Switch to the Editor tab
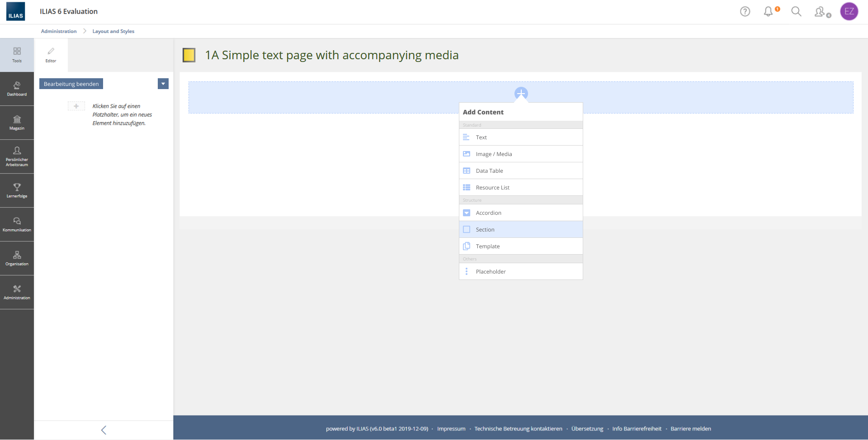 click(51, 55)
